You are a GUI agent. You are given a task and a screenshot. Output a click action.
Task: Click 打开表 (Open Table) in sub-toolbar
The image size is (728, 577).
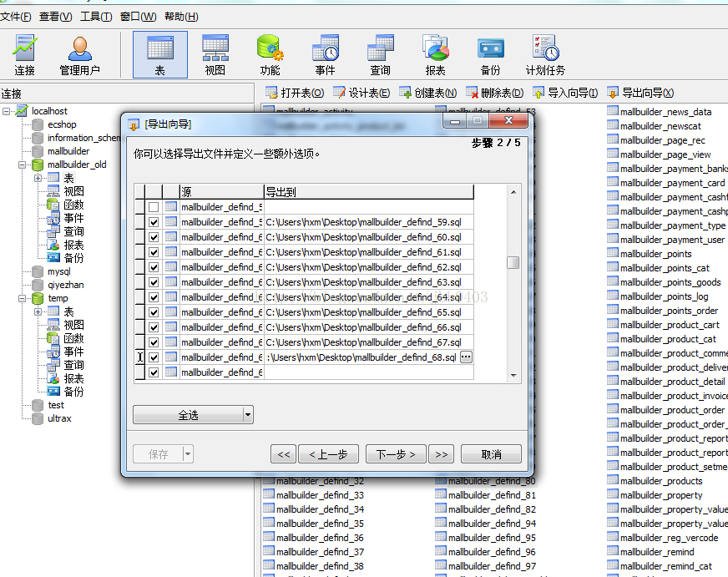(295, 93)
